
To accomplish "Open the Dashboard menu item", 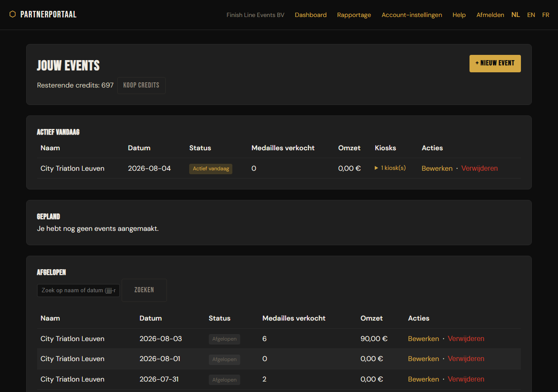I will 311,15.
